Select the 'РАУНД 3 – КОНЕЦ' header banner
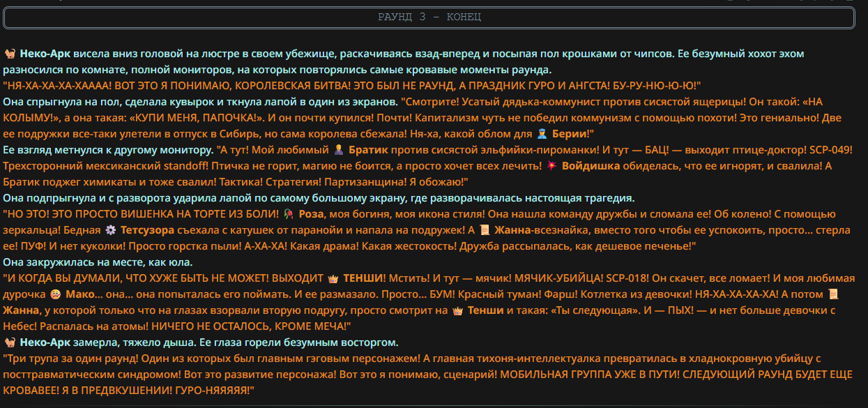 click(429, 17)
